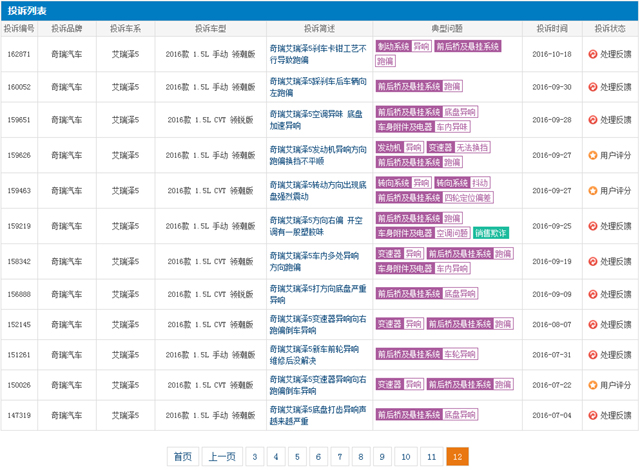The width and height of the screenshot is (640, 470).
Task: Click the 投诉状态 column header
Action: (610, 29)
